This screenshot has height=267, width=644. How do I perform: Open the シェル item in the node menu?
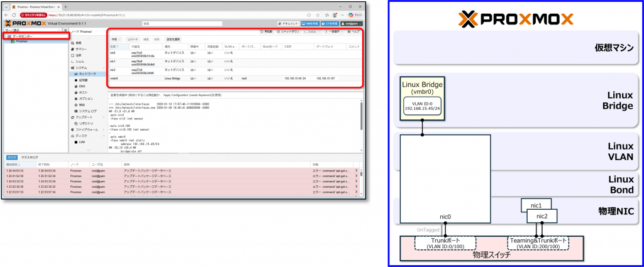[x=80, y=61]
